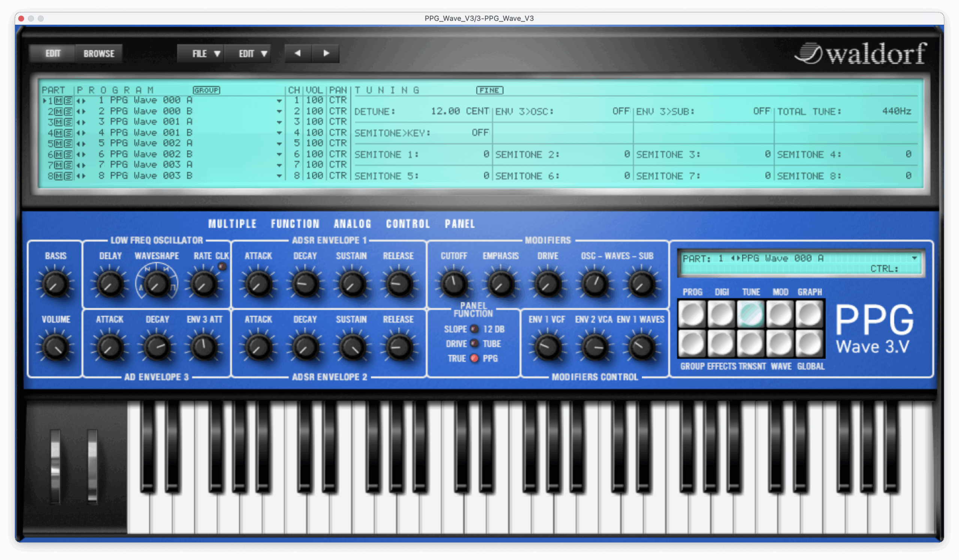Click the ENV 1 WAVES knob

[641, 347]
